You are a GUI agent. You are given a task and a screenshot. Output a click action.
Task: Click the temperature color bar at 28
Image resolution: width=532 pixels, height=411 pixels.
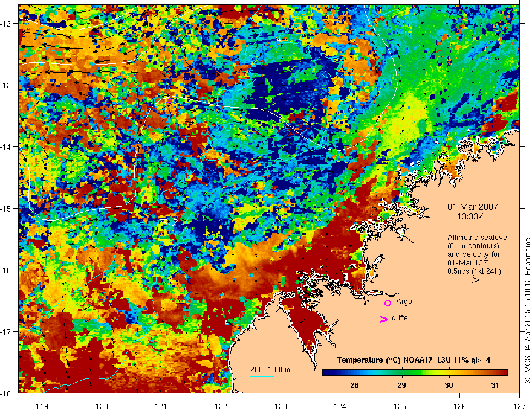[354, 372]
